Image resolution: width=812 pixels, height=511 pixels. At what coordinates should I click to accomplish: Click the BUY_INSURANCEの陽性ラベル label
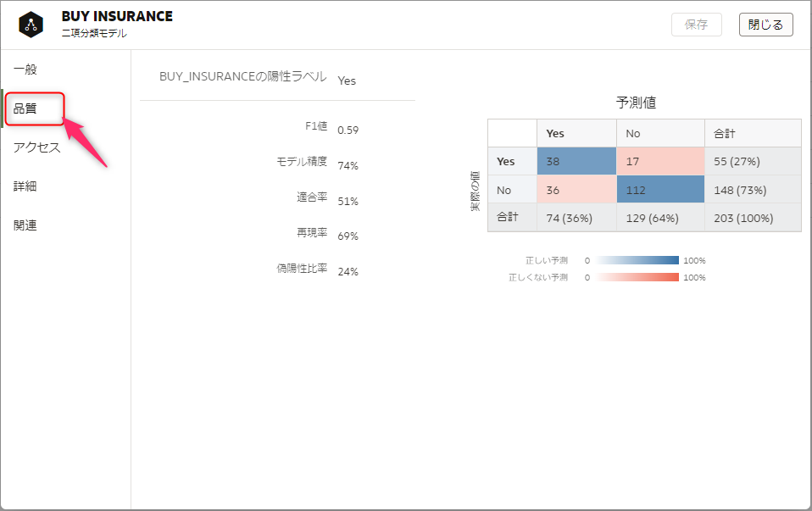pos(243,76)
